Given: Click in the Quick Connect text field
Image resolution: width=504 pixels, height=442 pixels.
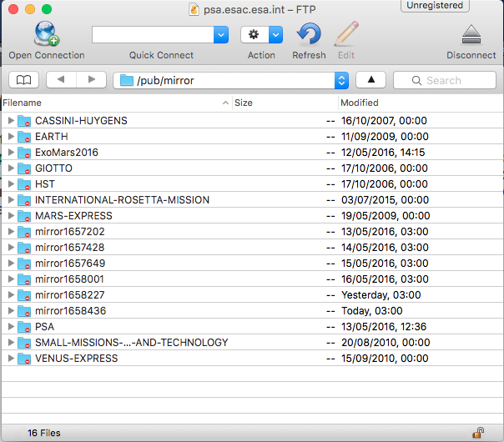Looking at the screenshot, I should 153,35.
